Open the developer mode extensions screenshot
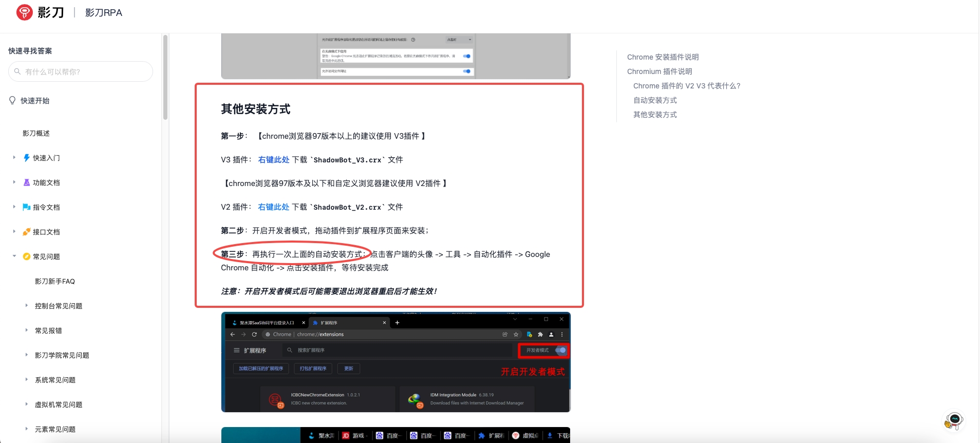980x443 pixels. pyautogui.click(x=395, y=362)
